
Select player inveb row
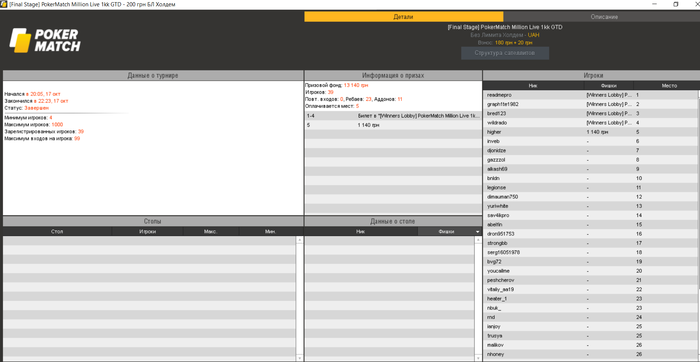pos(589,141)
